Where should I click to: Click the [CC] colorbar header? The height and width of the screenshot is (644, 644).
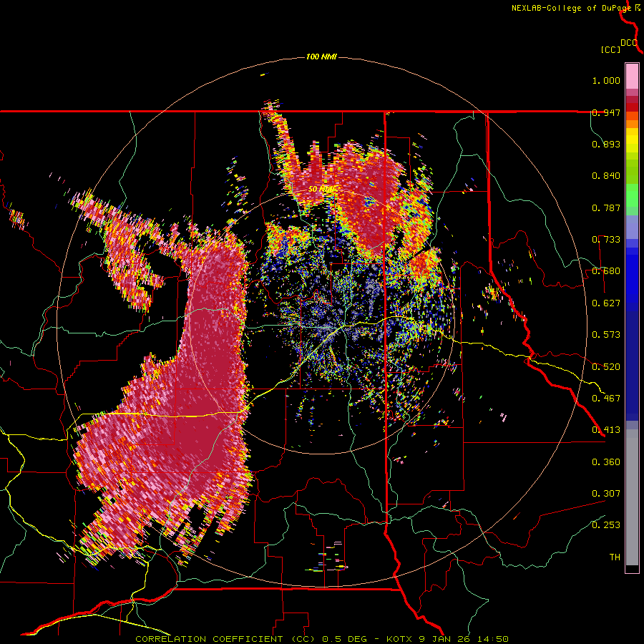point(610,49)
